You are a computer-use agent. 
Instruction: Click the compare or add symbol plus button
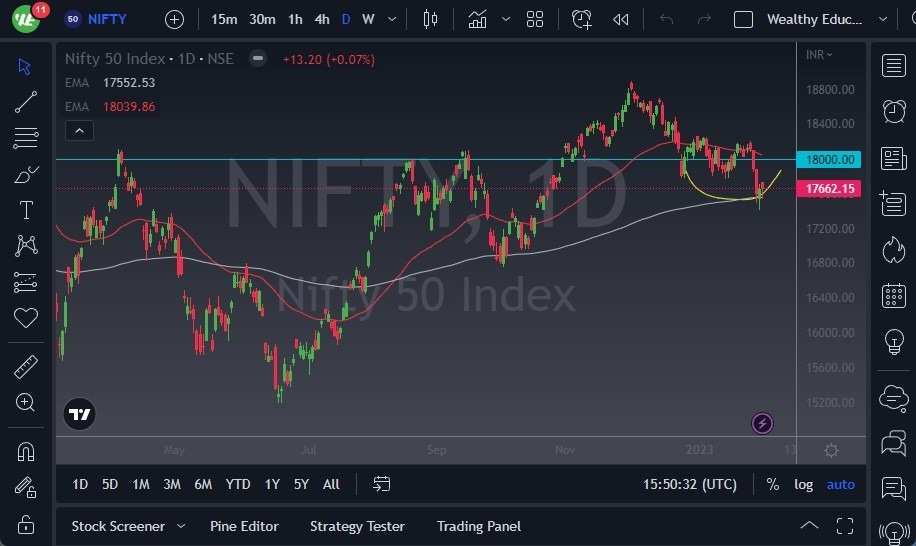pyautogui.click(x=174, y=19)
